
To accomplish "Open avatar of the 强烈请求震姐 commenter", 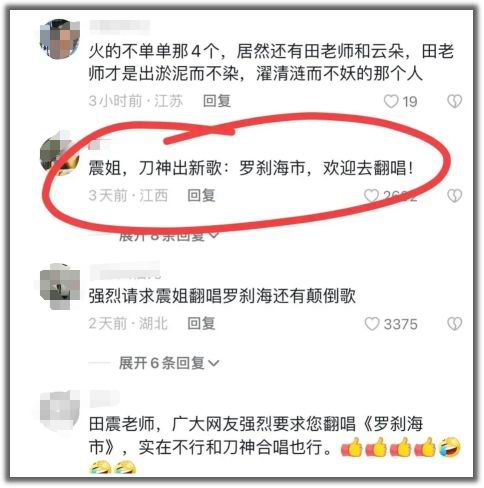I will point(60,286).
